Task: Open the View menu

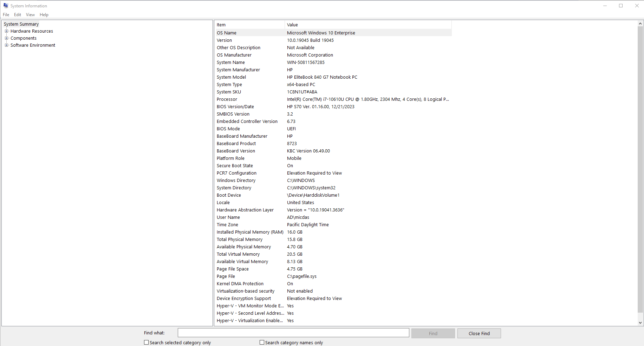Action: (x=30, y=15)
